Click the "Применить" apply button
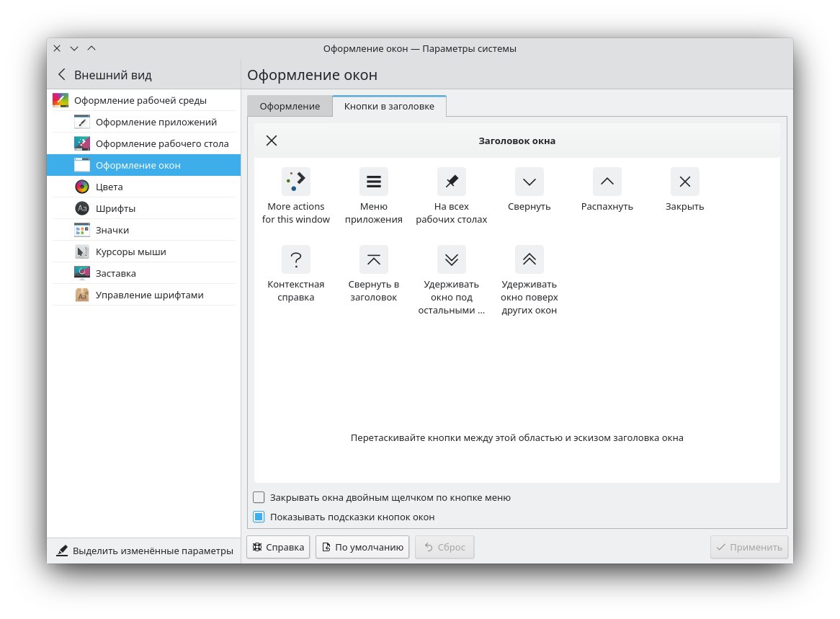Screen dimensions: 840x619 pos(749,547)
